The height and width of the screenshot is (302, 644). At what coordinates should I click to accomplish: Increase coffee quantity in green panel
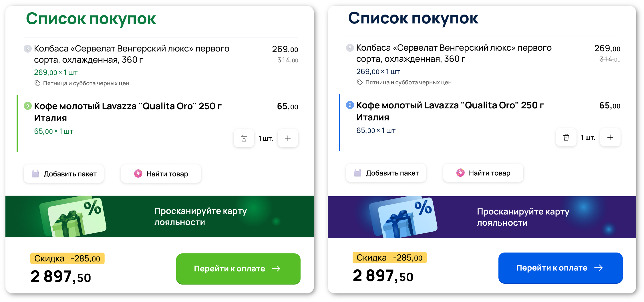(288, 138)
